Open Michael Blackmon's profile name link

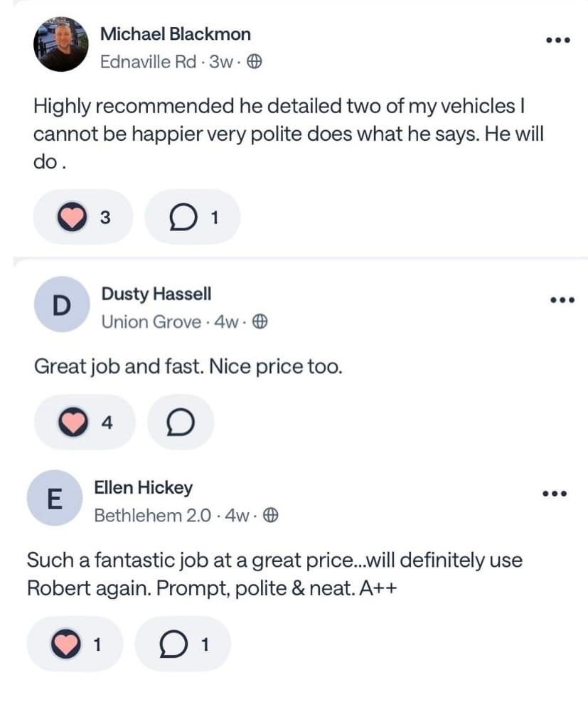[x=175, y=33]
